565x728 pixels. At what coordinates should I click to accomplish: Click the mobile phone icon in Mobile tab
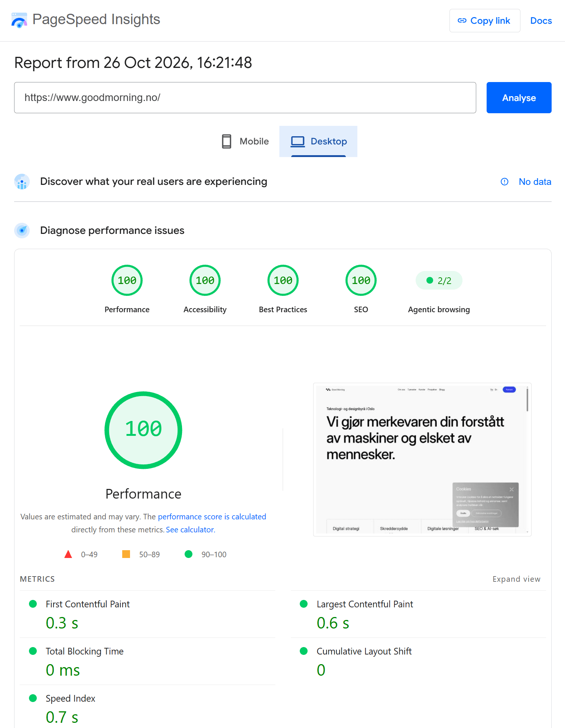[x=227, y=141]
